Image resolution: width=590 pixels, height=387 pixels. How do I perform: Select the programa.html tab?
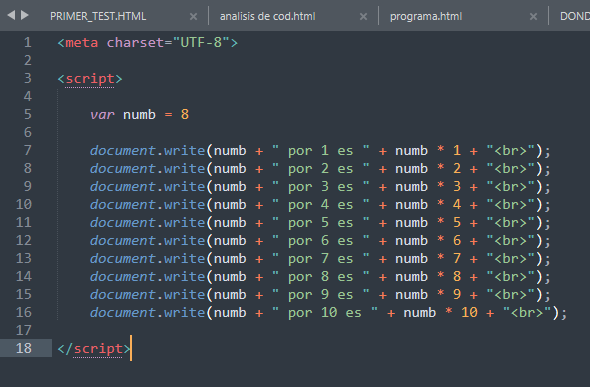pyautogui.click(x=426, y=17)
